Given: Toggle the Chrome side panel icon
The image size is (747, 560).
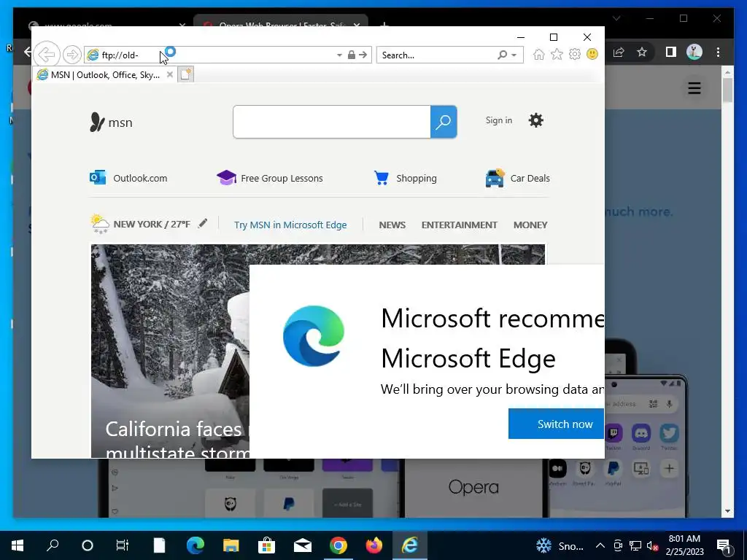Looking at the screenshot, I should point(671,52).
